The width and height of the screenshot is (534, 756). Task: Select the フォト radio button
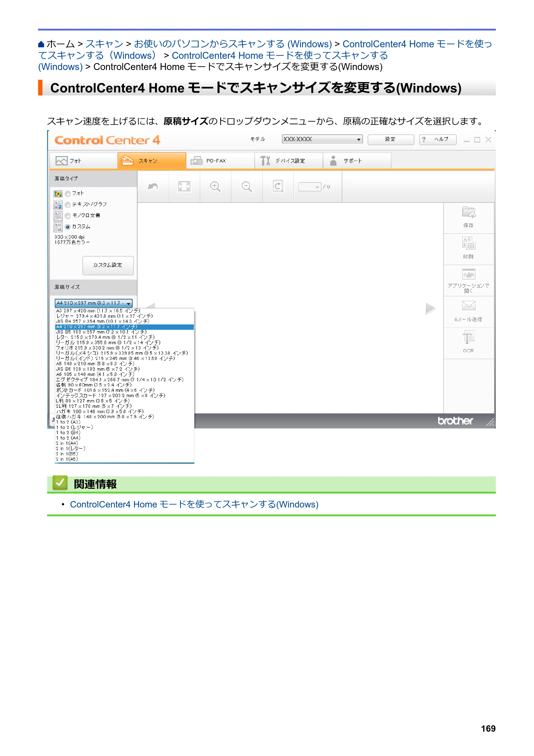(68, 193)
